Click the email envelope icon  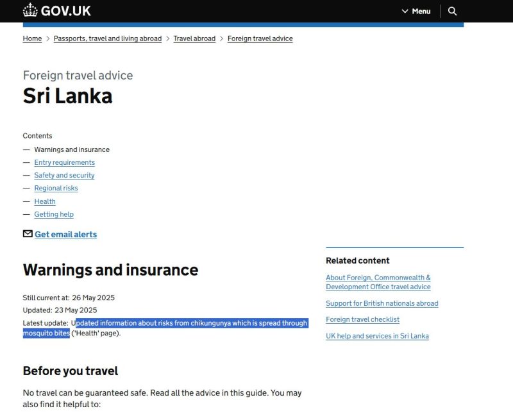coord(28,234)
